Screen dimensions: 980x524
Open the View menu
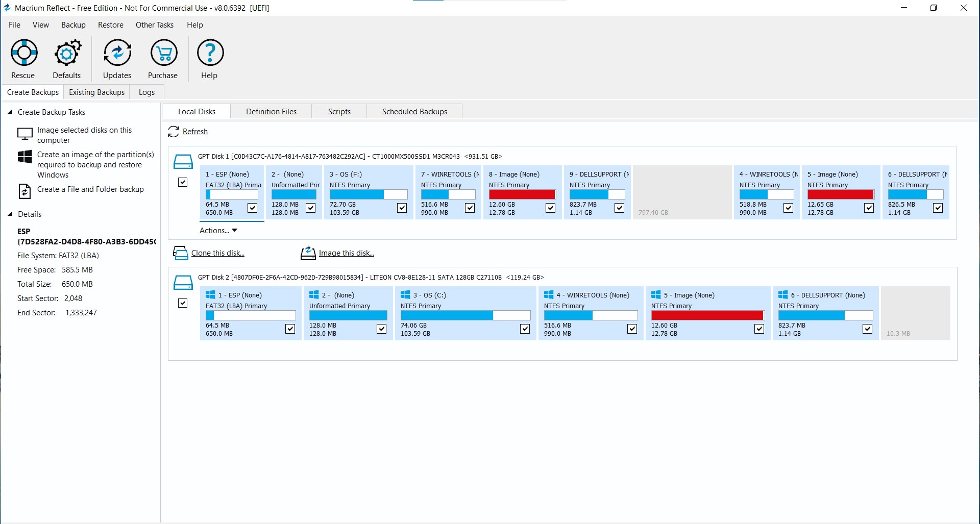41,25
